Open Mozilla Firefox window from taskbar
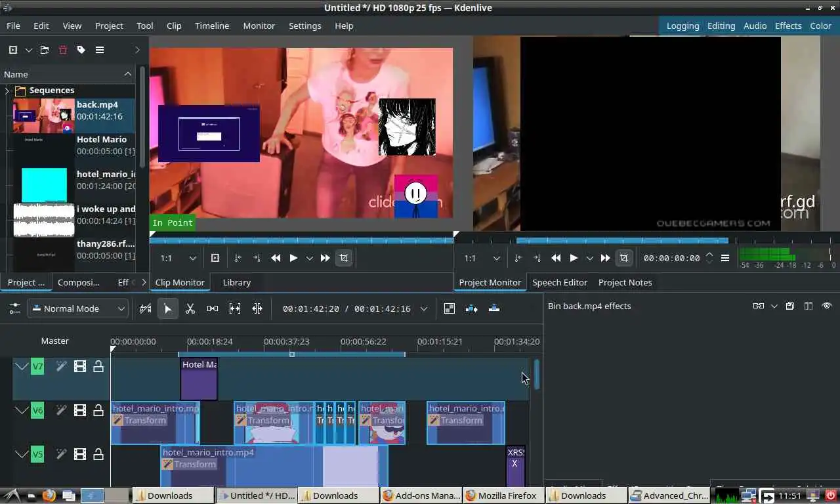The image size is (840, 504). click(503, 495)
